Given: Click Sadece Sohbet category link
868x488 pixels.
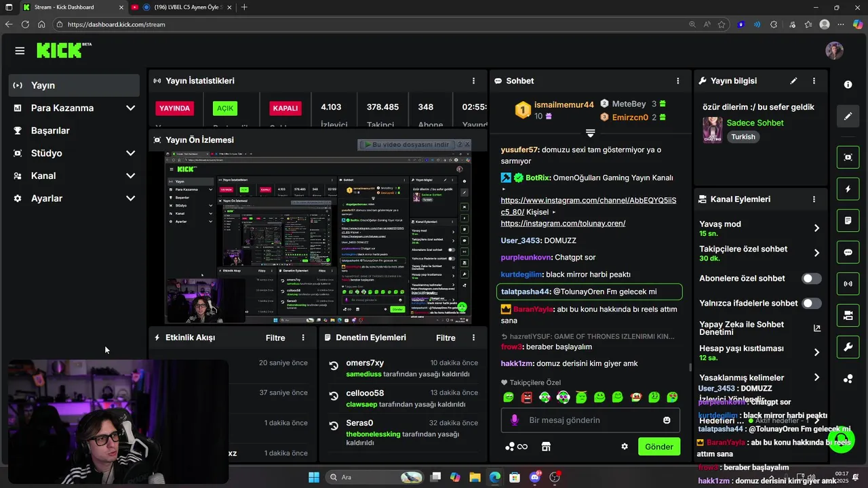Looking at the screenshot, I should coord(755,123).
